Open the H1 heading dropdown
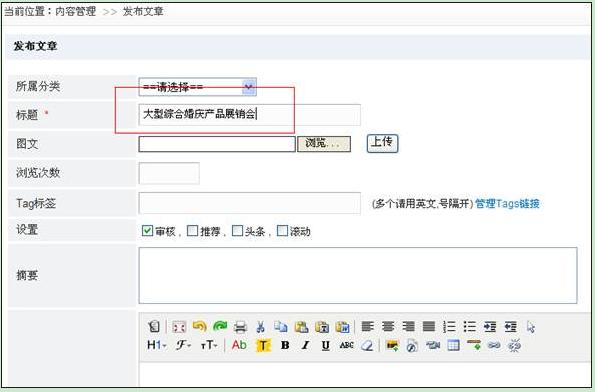This screenshot has height=392, width=595. tap(157, 345)
